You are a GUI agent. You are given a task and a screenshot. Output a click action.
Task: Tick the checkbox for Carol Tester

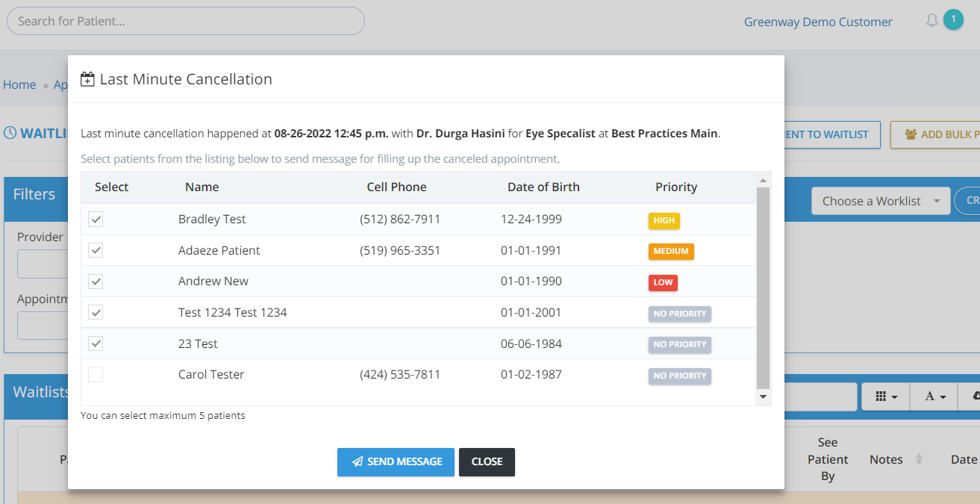[96, 375]
